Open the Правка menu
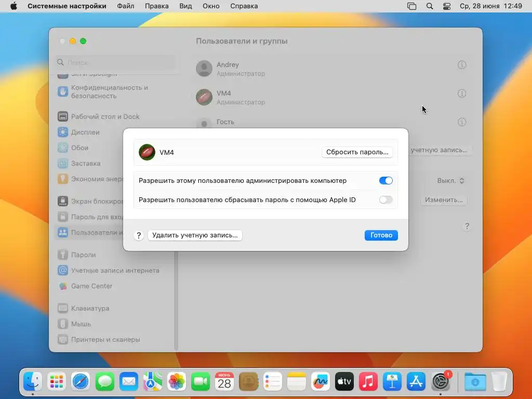 tap(157, 6)
